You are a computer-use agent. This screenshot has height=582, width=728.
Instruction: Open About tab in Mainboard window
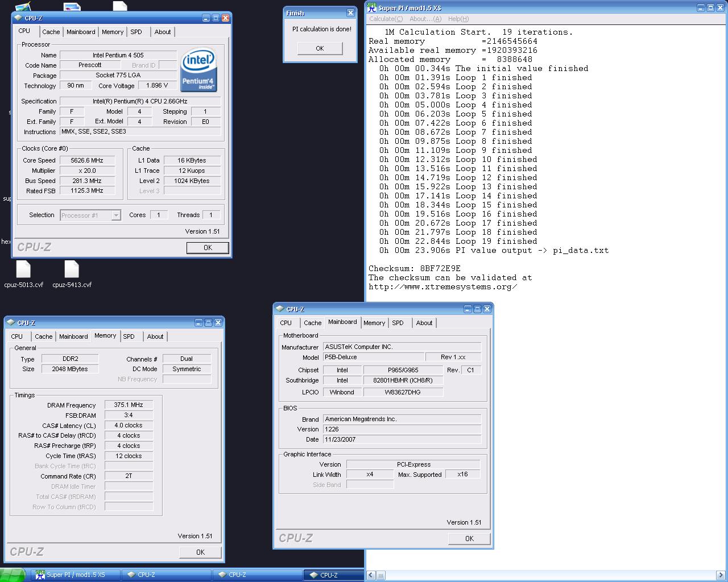click(x=424, y=323)
